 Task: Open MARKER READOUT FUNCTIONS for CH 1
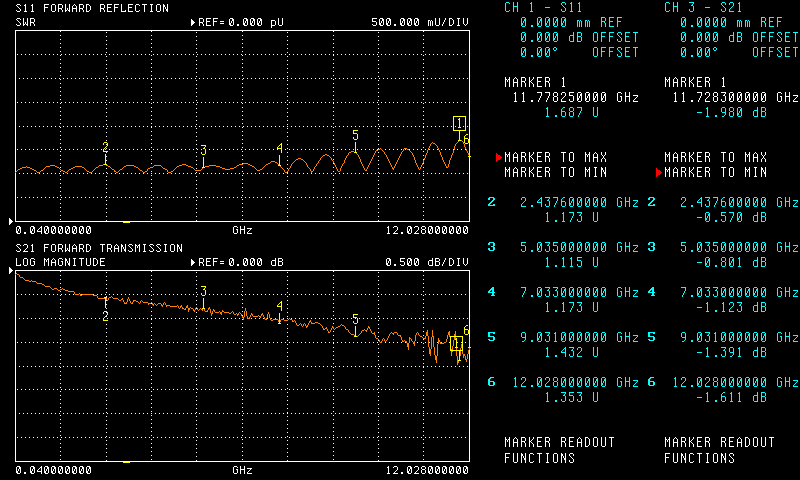click(x=559, y=450)
